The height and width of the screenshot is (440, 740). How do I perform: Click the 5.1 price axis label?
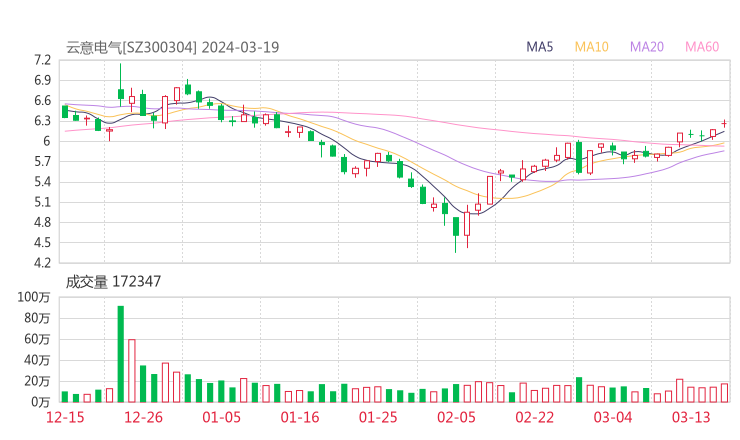pos(42,202)
